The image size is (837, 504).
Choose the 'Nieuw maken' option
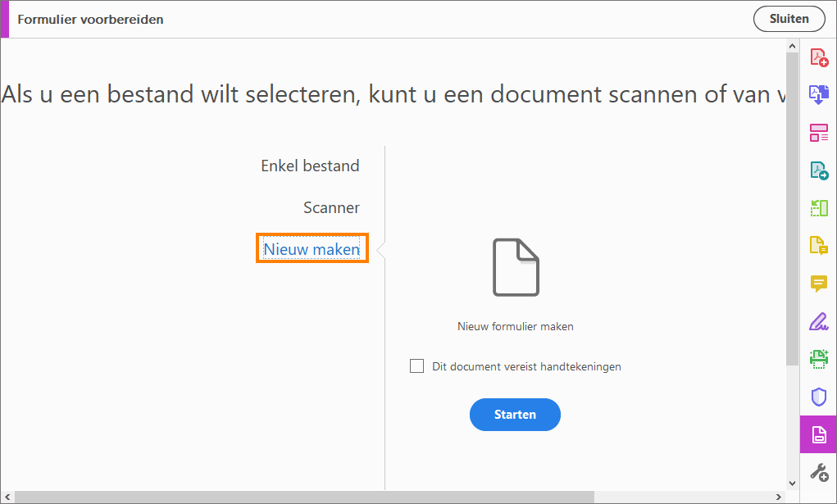point(312,247)
